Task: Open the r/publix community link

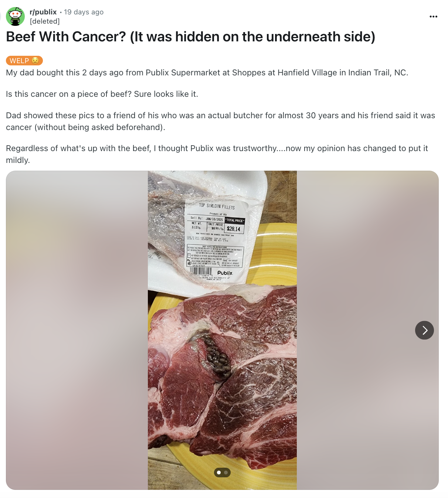Action: 43,12
